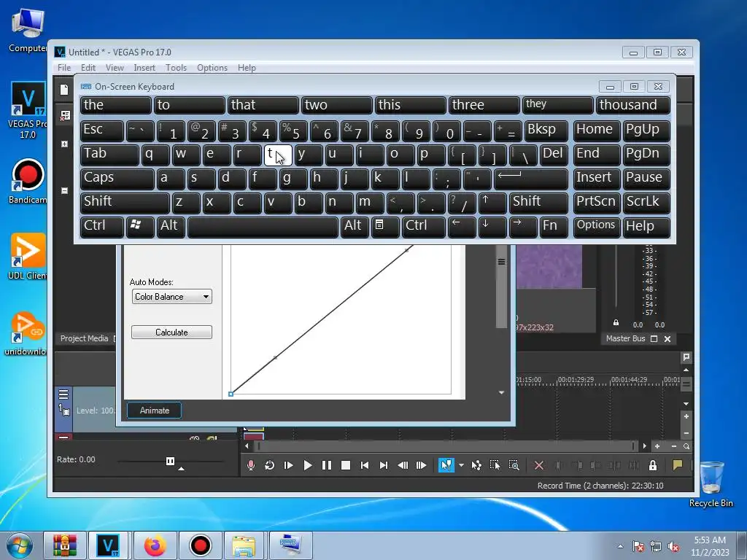Image resolution: width=747 pixels, height=560 pixels.
Task: Click the purple video preview thumbnail
Action: pos(549,267)
